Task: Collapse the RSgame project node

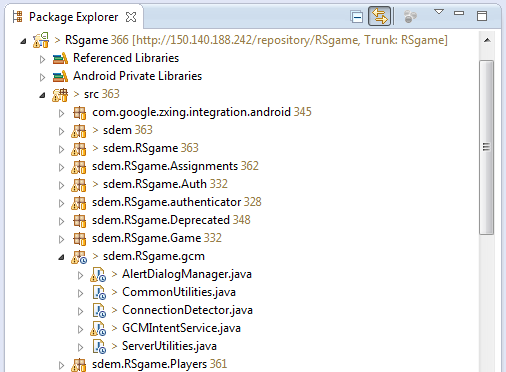Action: click(23, 41)
